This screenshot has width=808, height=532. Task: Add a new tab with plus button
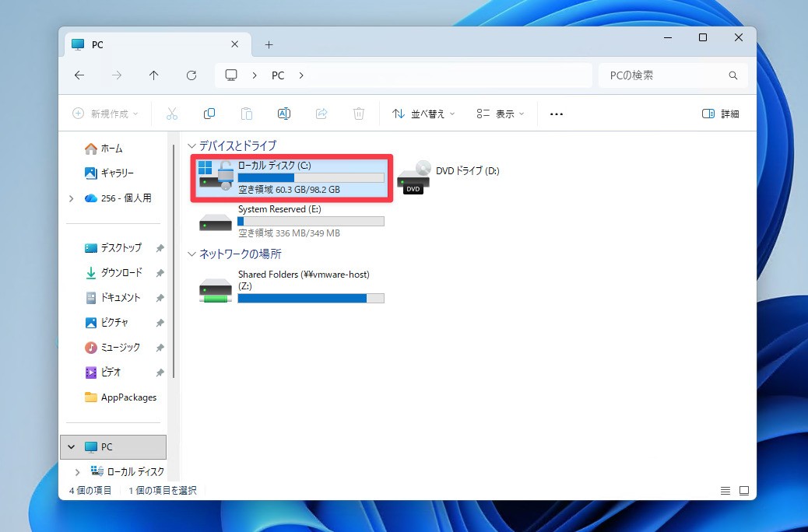pyautogui.click(x=269, y=45)
